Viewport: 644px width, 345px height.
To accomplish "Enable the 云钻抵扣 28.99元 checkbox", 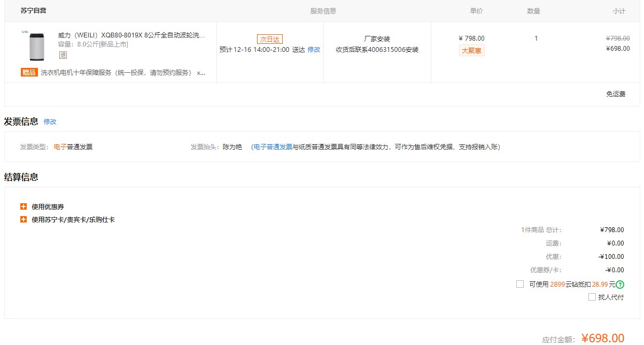I will tap(520, 284).
